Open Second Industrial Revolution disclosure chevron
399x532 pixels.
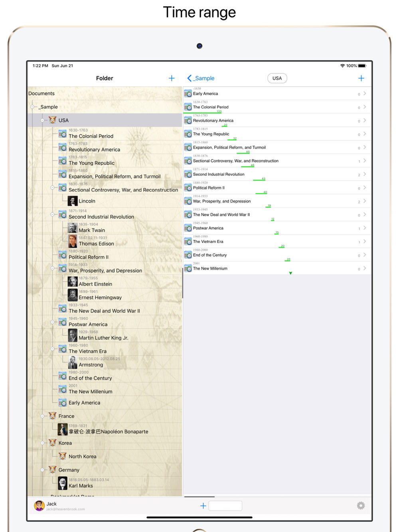point(365,174)
